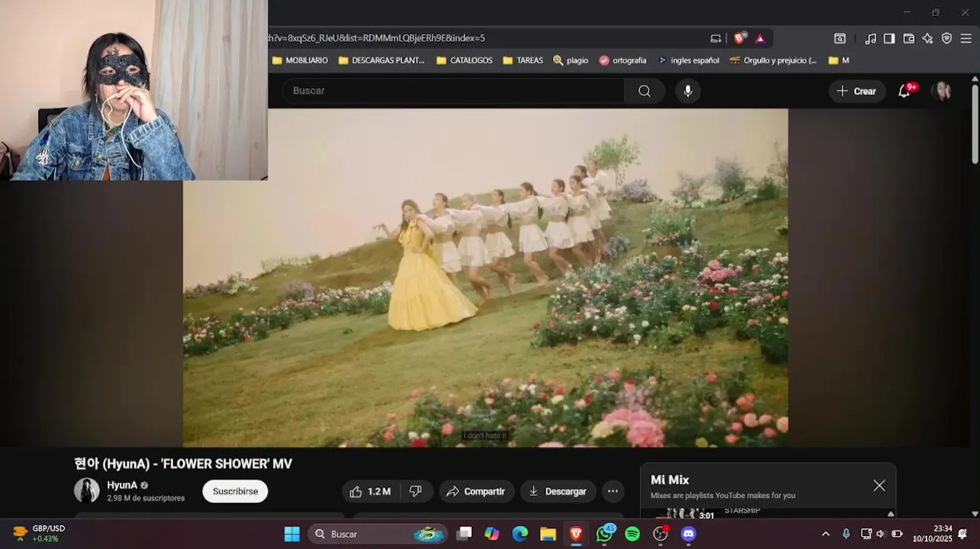The height and width of the screenshot is (549, 980).
Task: Click the Compartir share button
Action: pyautogui.click(x=476, y=492)
